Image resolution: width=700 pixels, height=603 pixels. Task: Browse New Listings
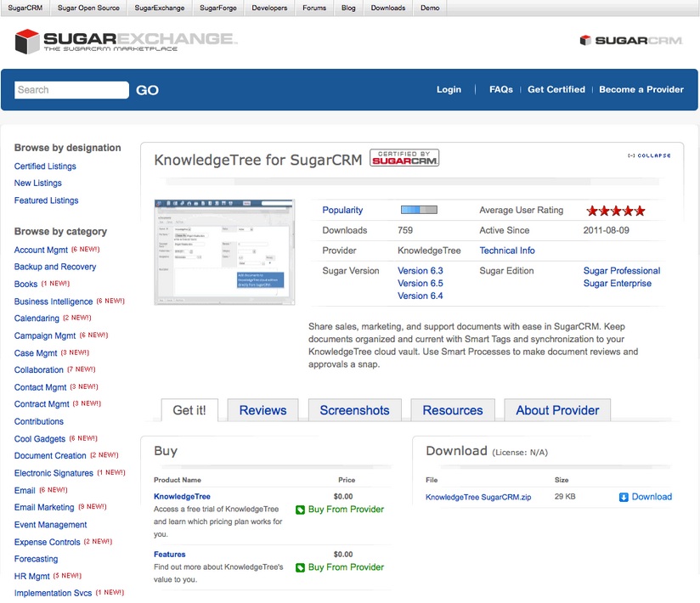(x=38, y=183)
